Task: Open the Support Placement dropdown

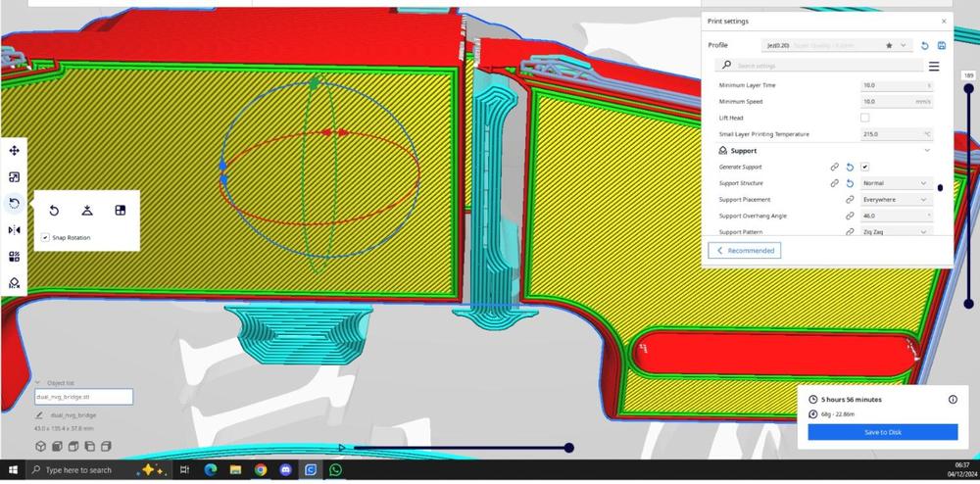Action: [x=896, y=200]
